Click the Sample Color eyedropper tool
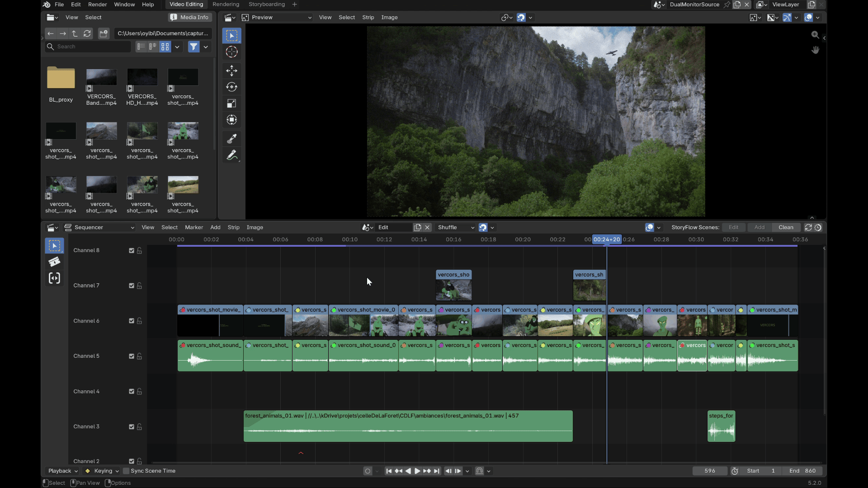This screenshot has height=488, width=868. click(x=231, y=139)
